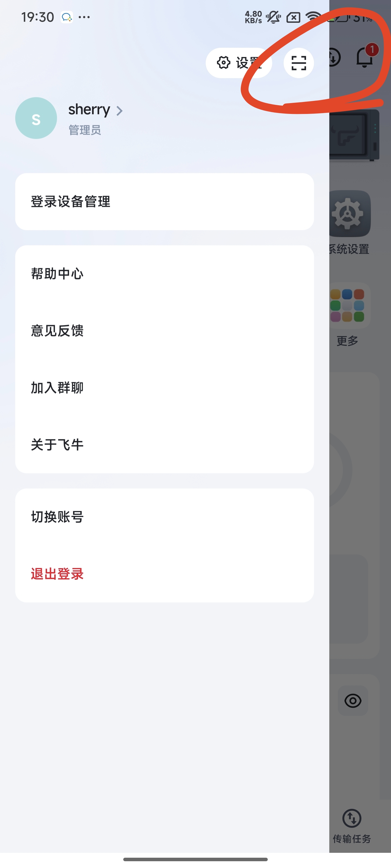Tap 切换账号 to switch account
Viewport: 391px width, 868px height.
(165, 517)
